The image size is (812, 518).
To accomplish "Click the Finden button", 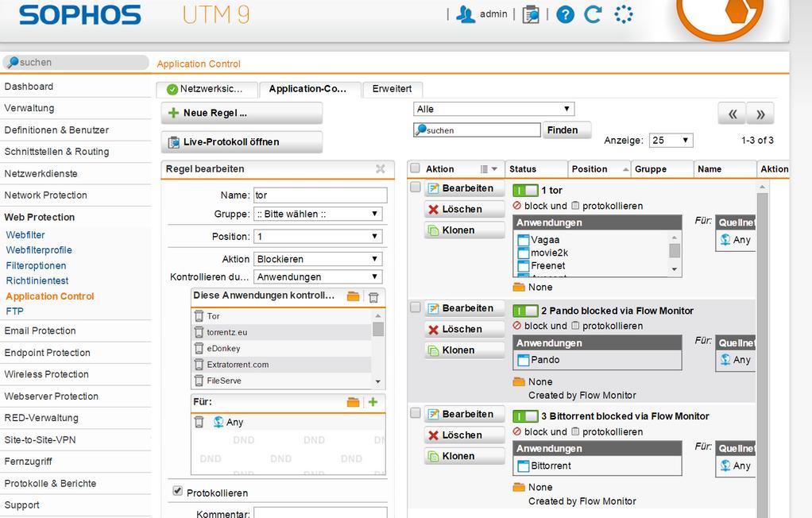I will pyautogui.click(x=566, y=130).
